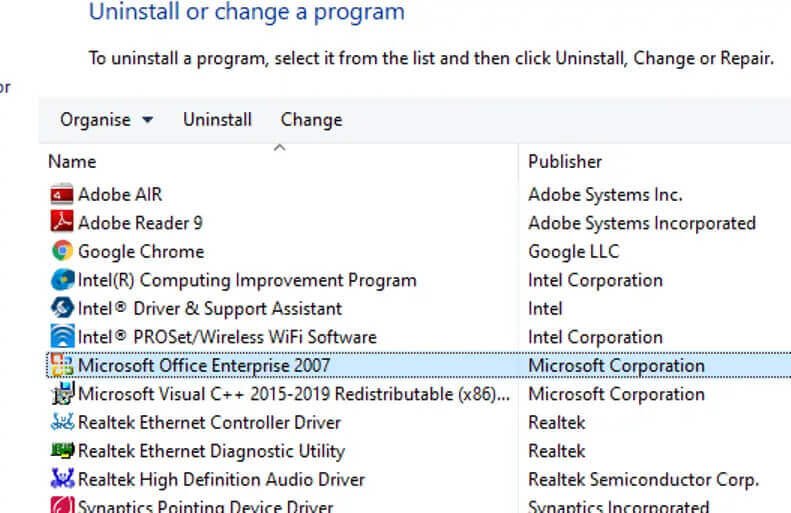
Task: Click publisher Adobe Systems Inc.
Action: tap(605, 195)
